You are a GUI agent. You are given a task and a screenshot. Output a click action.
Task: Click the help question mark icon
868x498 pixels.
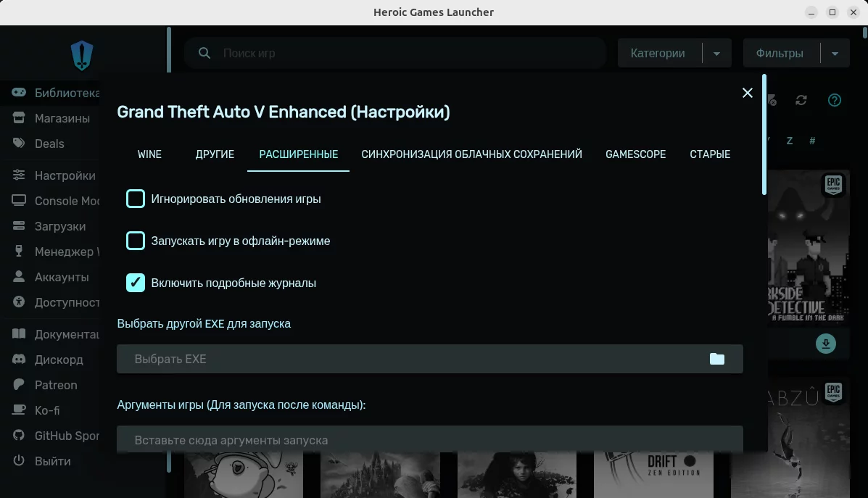834,100
